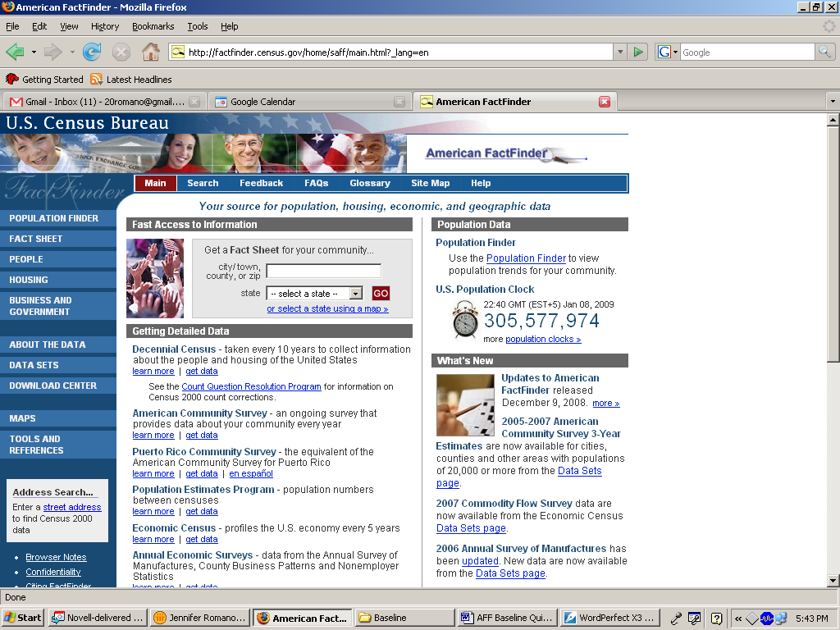
Task: Expand hidden system tray icons chevron
Action: [737, 619]
